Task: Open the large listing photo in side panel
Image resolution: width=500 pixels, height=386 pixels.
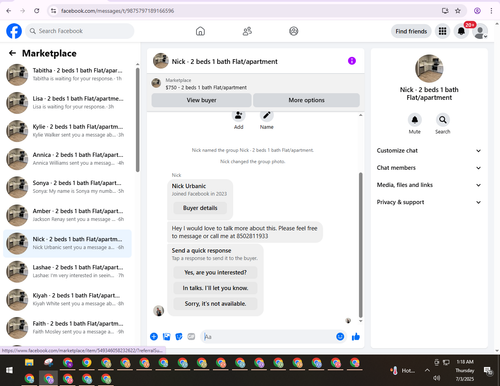Action: pos(429,68)
